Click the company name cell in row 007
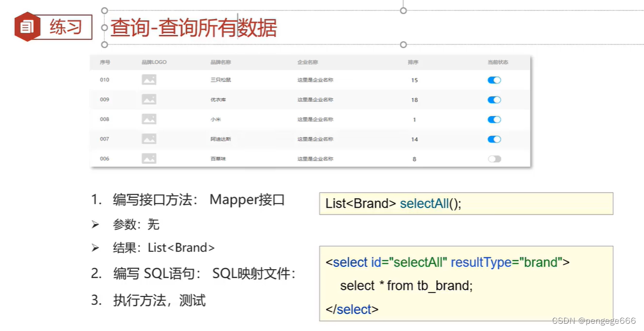Screen dimensions: 644x331 tap(315, 139)
